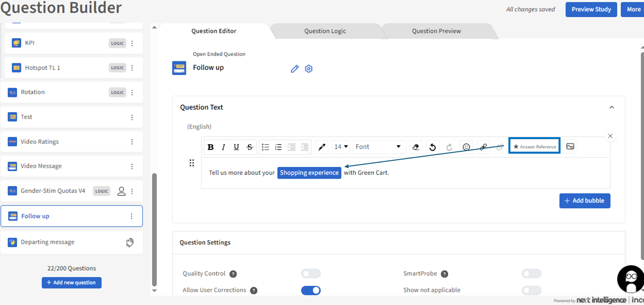Viewport: 644px width, 305px height.
Task: Insert an image using the picture icon
Action: pyautogui.click(x=570, y=146)
